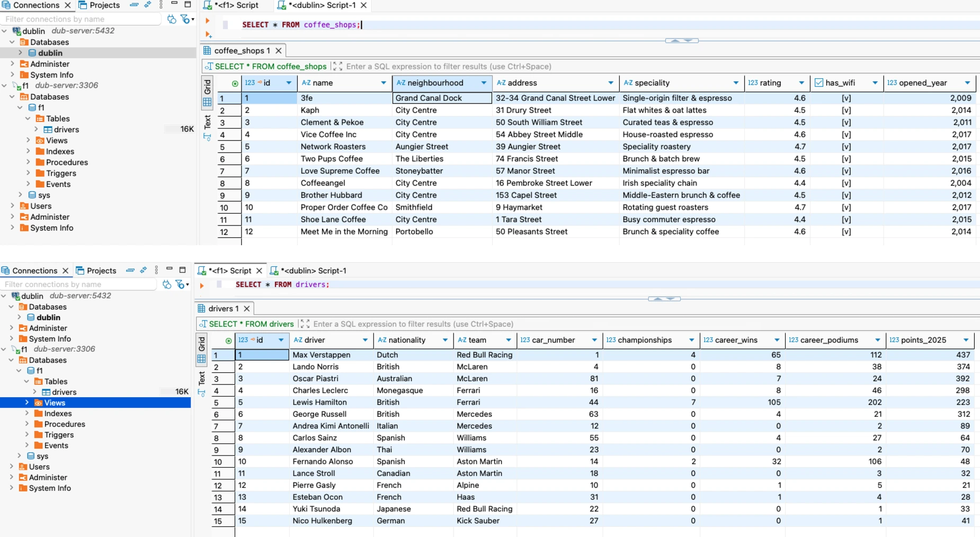Toggle link-with-editor in bottom Connections panel
The height and width of the screenshot is (537, 980).
coord(144,270)
